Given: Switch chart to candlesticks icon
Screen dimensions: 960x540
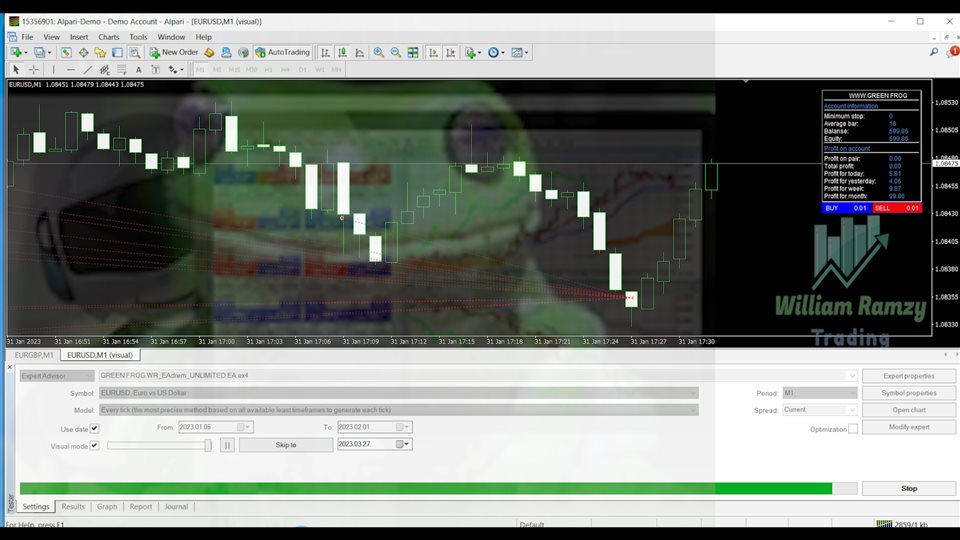Looking at the screenshot, I should (x=342, y=53).
